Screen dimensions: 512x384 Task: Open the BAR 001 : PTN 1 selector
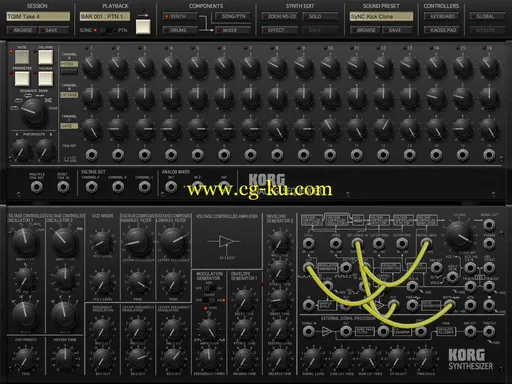[105, 16]
